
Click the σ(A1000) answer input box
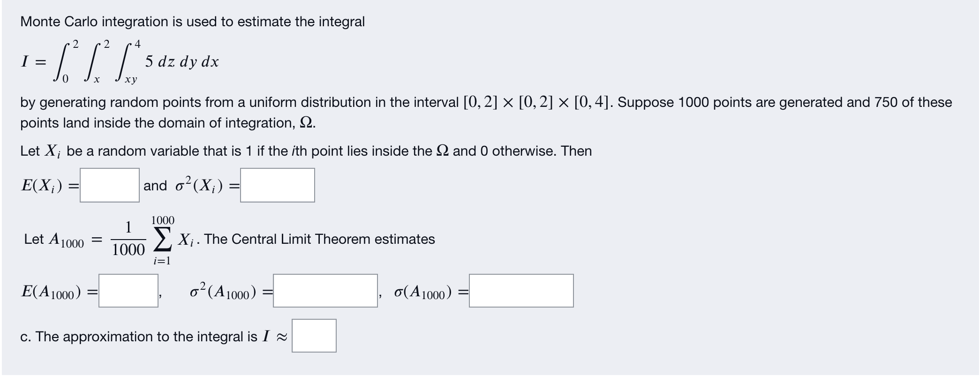[x=521, y=291]
